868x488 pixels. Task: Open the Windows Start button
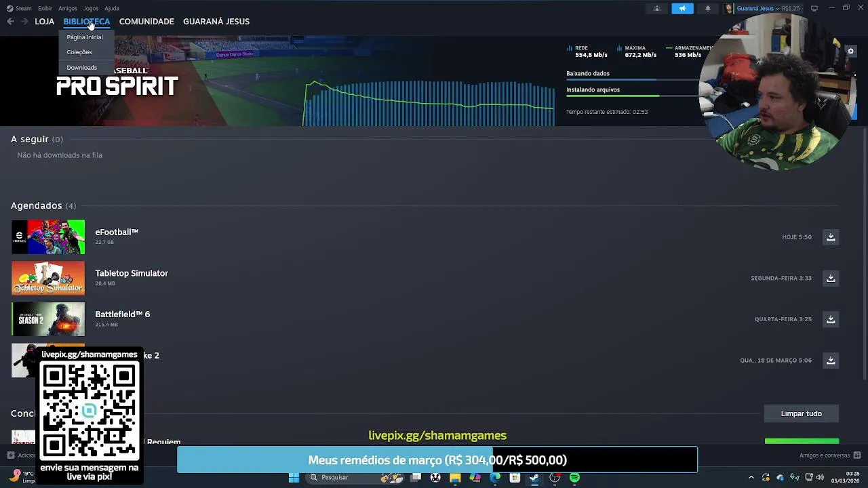(x=294, y=477)
